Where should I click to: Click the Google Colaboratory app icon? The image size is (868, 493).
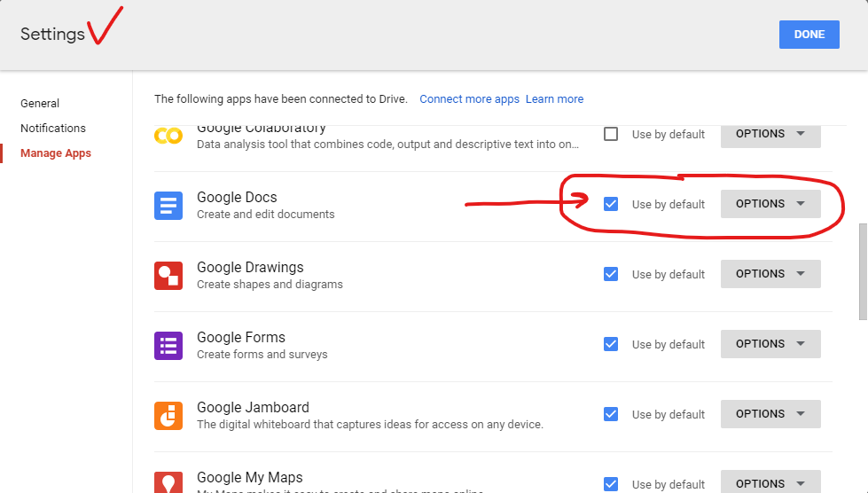point(168,136)
